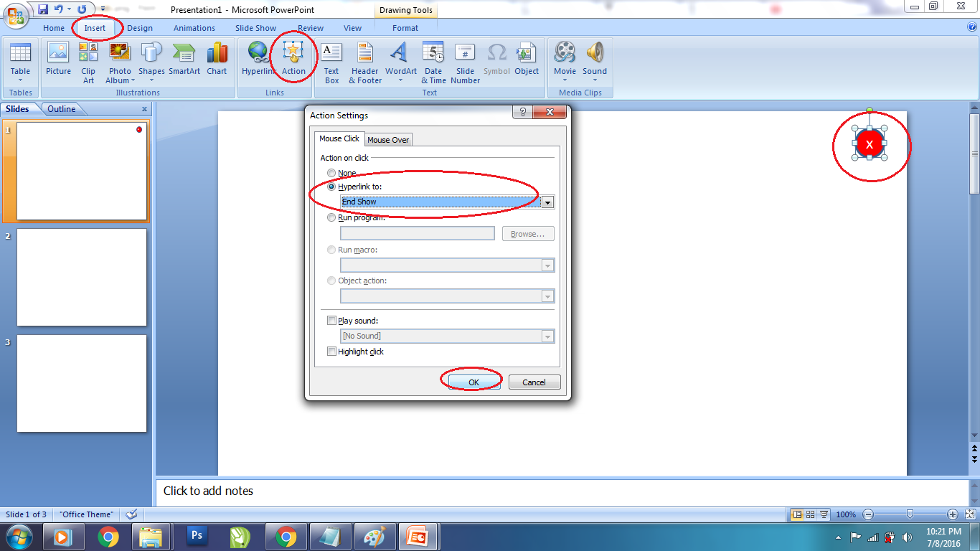Switch to the Mouse Over tab
Viewport: 980px width, 551px height.
[388, 139]
